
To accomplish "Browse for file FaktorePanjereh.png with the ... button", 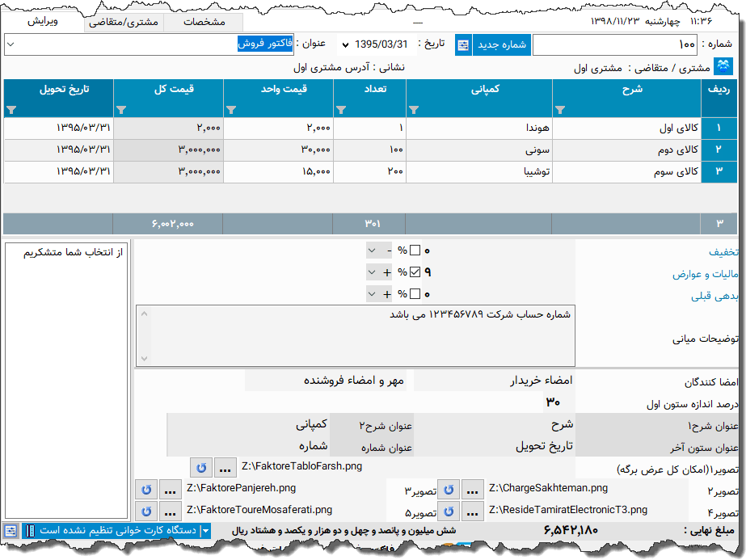I will (171, 490).
